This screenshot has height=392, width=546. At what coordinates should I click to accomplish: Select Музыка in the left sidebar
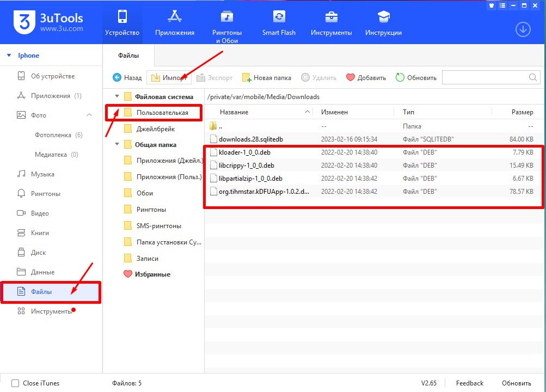click(42, 174)
